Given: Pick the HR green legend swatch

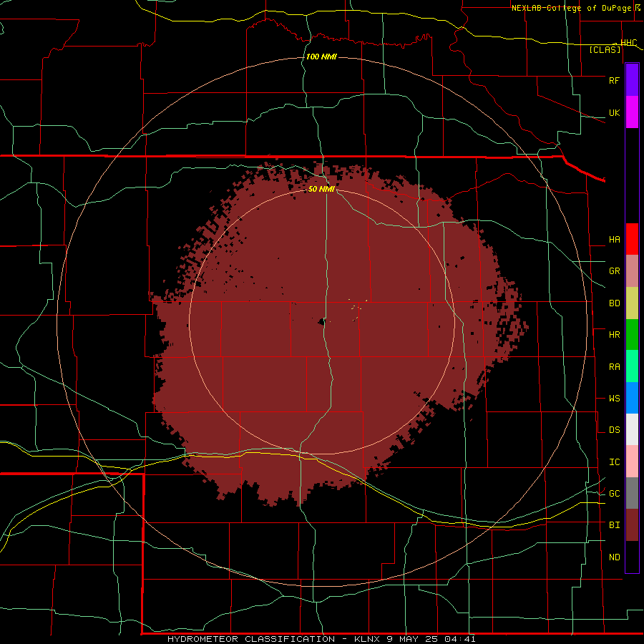Looking at the screenshot, I should tap(632, 335).
